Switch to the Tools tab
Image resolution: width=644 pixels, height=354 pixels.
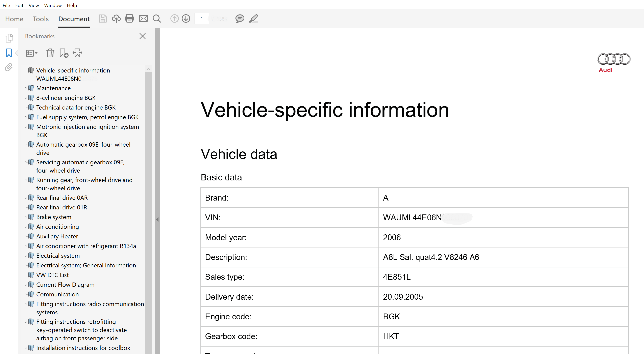[x=41, y=19]
